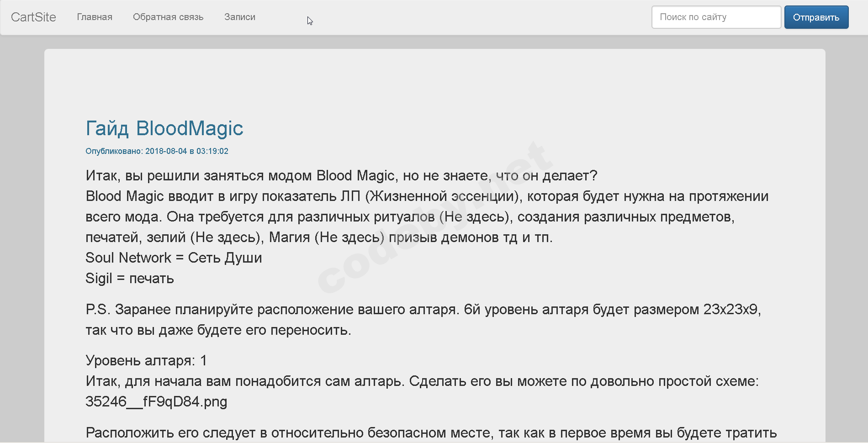This screenshot has width=868, height=443.
Task: Go to the Главная page
Action: click(95, 17)
